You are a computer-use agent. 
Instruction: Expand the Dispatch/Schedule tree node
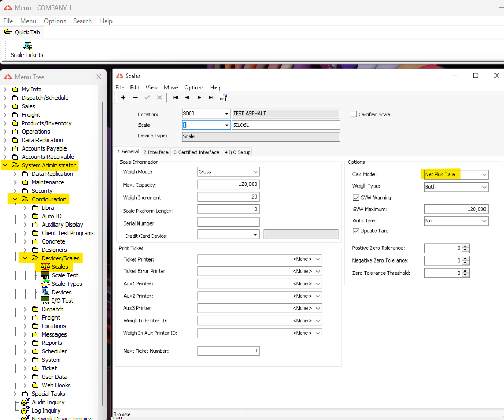[x=5, y=98]
